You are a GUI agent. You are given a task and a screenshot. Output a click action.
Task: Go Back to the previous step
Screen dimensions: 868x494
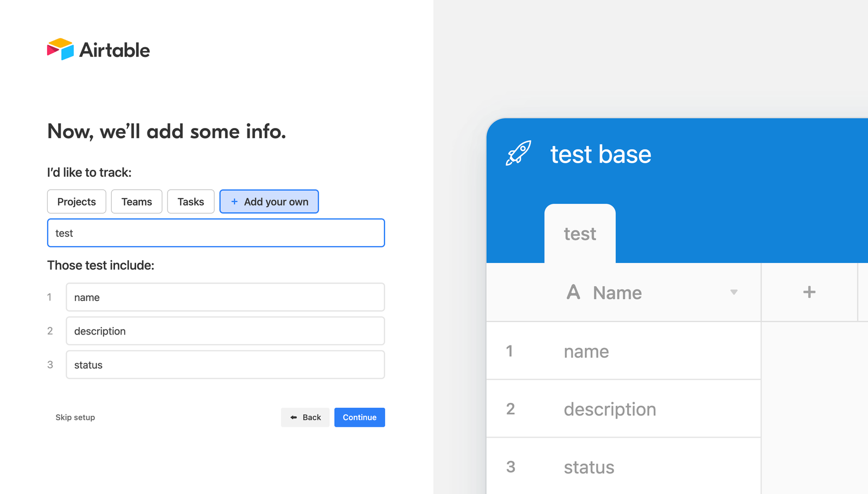tap(305, 418)
